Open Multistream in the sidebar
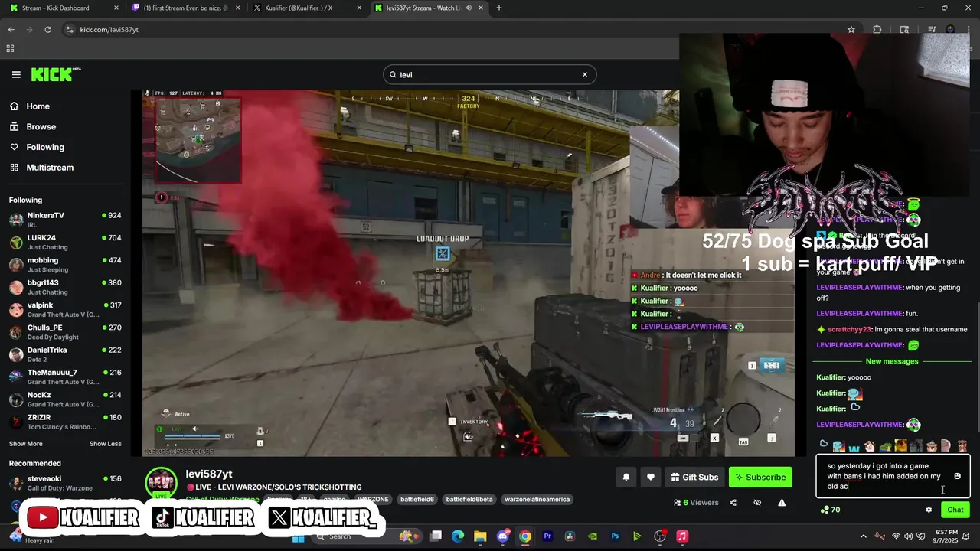The image size is (980, 551). click(50, 168)
